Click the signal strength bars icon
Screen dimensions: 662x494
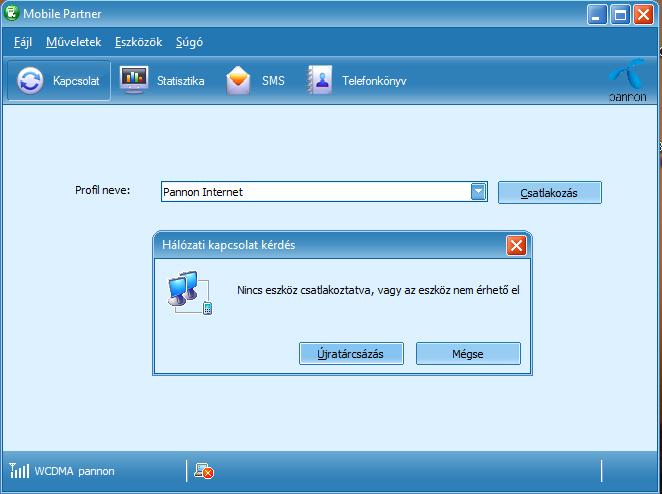(19, 470)
